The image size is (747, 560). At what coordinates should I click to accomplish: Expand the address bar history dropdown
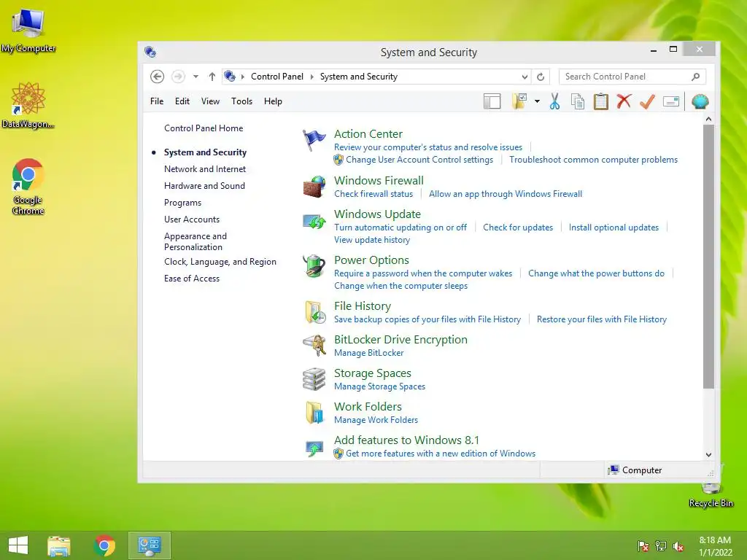pos(525,77)
